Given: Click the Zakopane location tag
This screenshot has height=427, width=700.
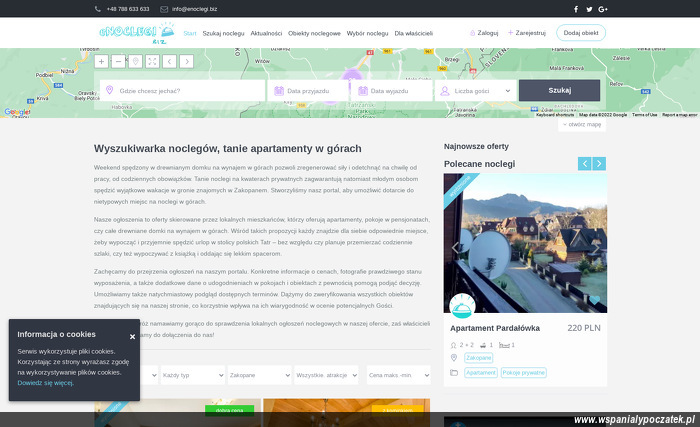Looking at the screenshot, I should click(479, 358).
